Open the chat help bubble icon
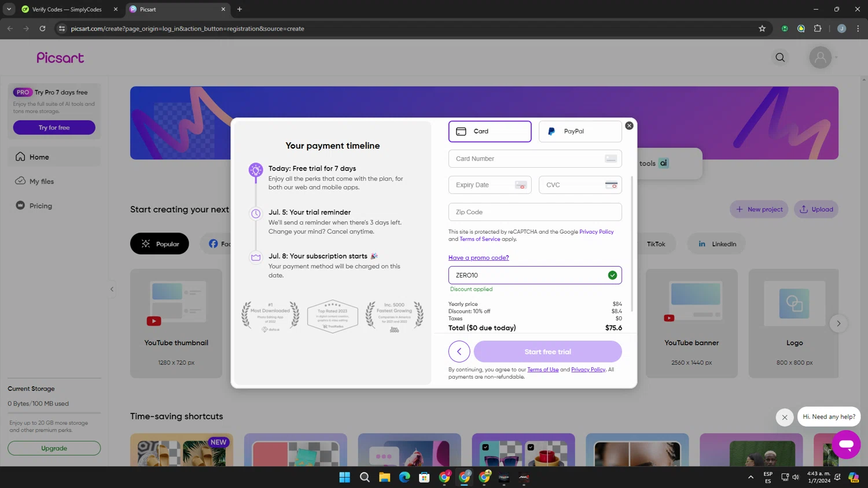 point(846,444)
